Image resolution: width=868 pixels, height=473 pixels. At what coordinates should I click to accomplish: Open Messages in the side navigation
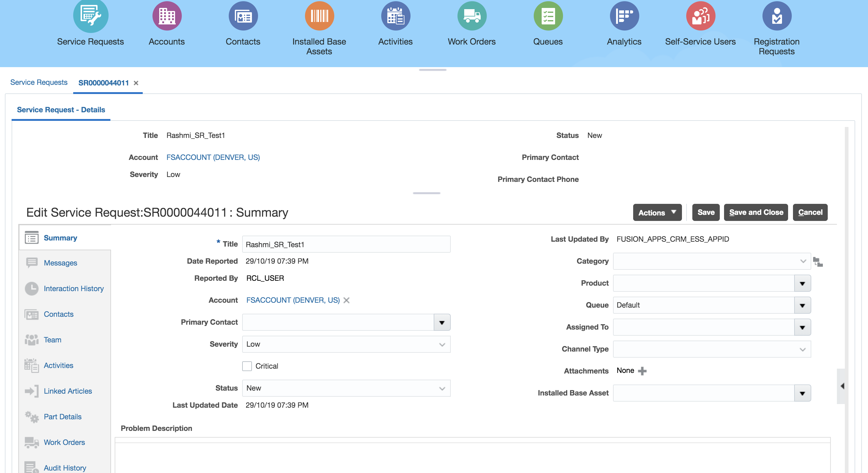(60, 263)
